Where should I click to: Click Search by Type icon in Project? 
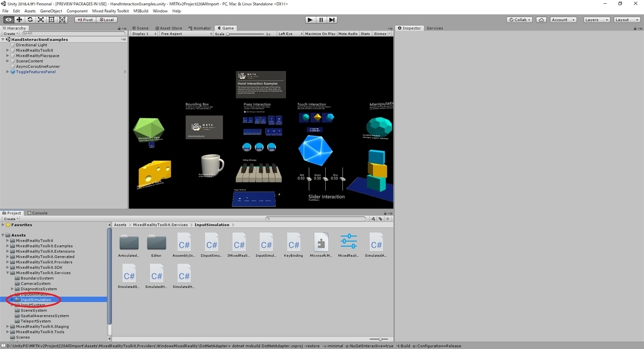click(374, 219)
